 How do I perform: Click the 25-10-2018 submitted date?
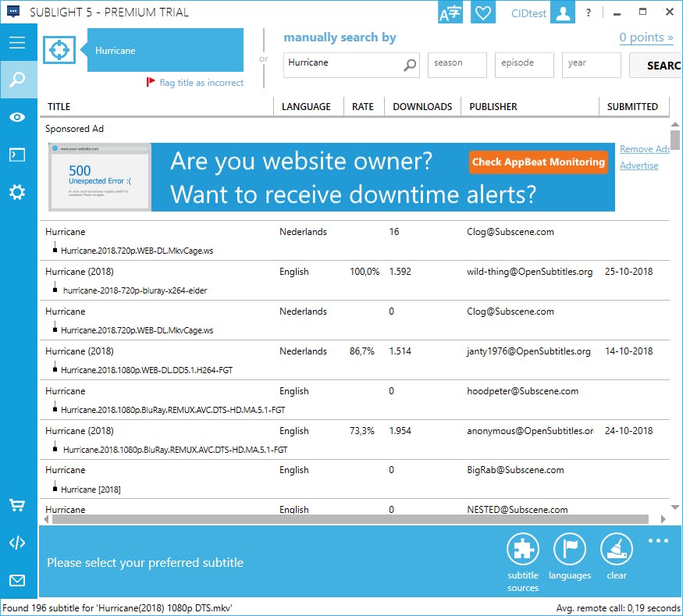(628, 272)
